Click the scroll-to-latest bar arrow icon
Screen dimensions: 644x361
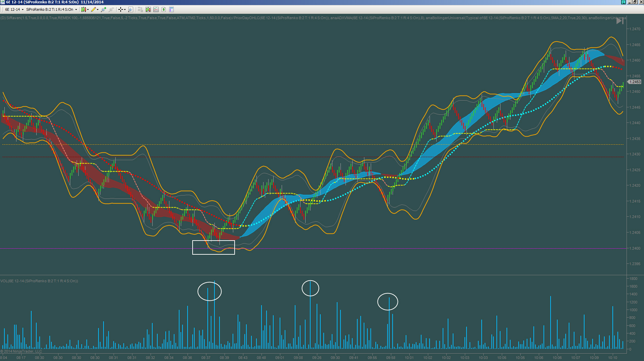coord(620,21)
